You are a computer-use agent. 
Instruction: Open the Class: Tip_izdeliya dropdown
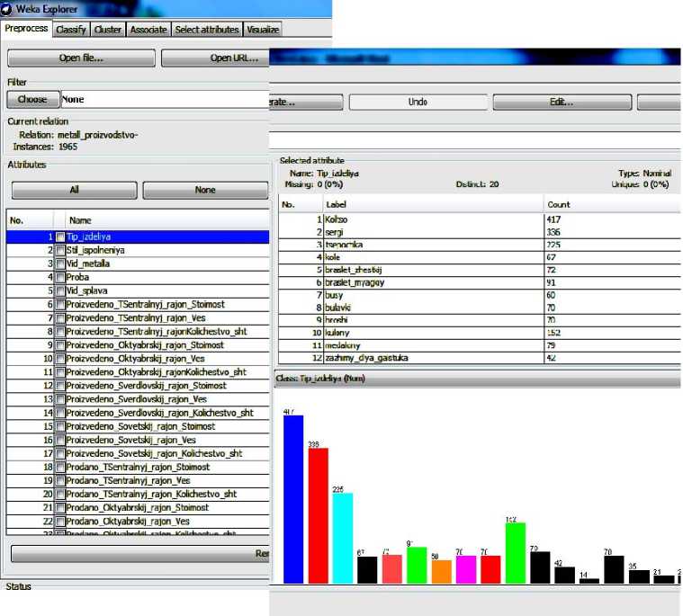point(478,379)
